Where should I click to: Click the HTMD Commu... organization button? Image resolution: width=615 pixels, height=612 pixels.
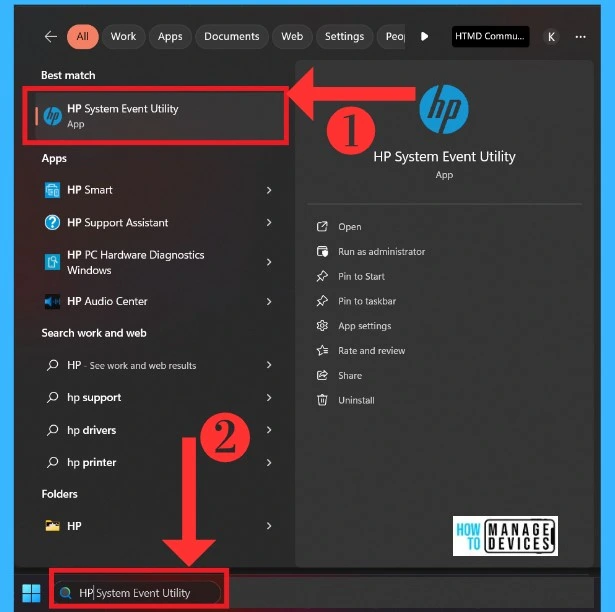[x=490, y=36]
